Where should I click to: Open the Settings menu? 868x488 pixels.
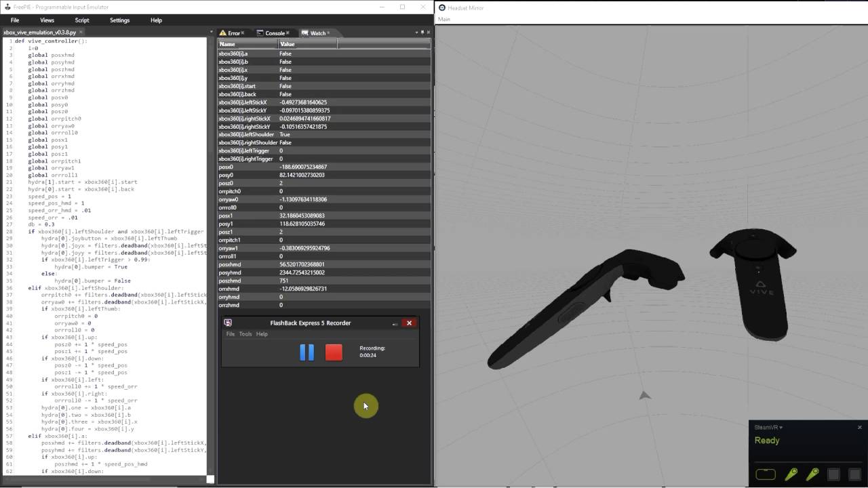point(119,20)
